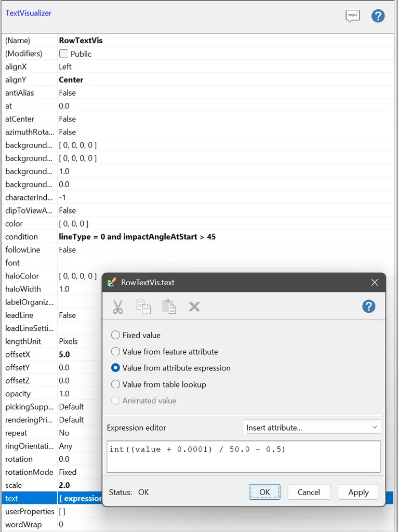Click into the expression editor text box
398x532 pixels.
[x=244, y=456]
